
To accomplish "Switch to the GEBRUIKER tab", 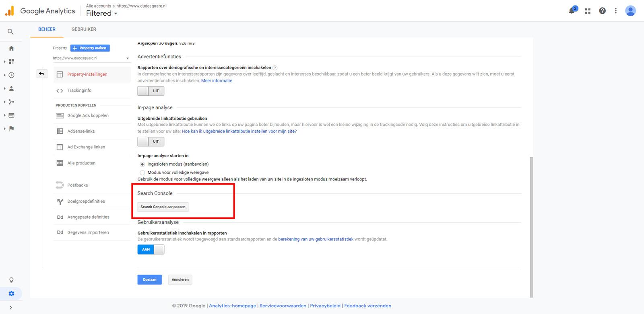I will click(x=84, y=29).
